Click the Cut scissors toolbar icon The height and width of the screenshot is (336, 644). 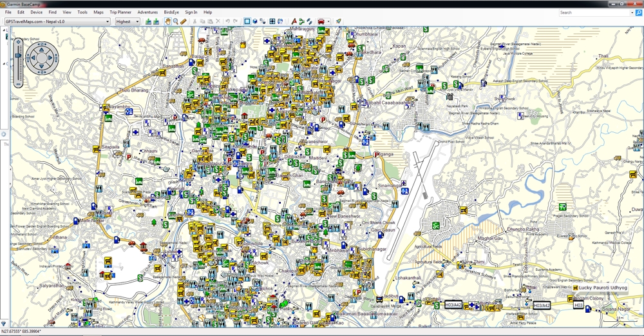click(194, 21)
